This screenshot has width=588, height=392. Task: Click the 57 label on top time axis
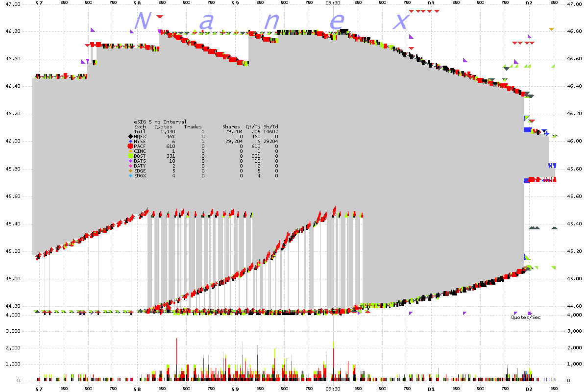[x=39, y=2]
